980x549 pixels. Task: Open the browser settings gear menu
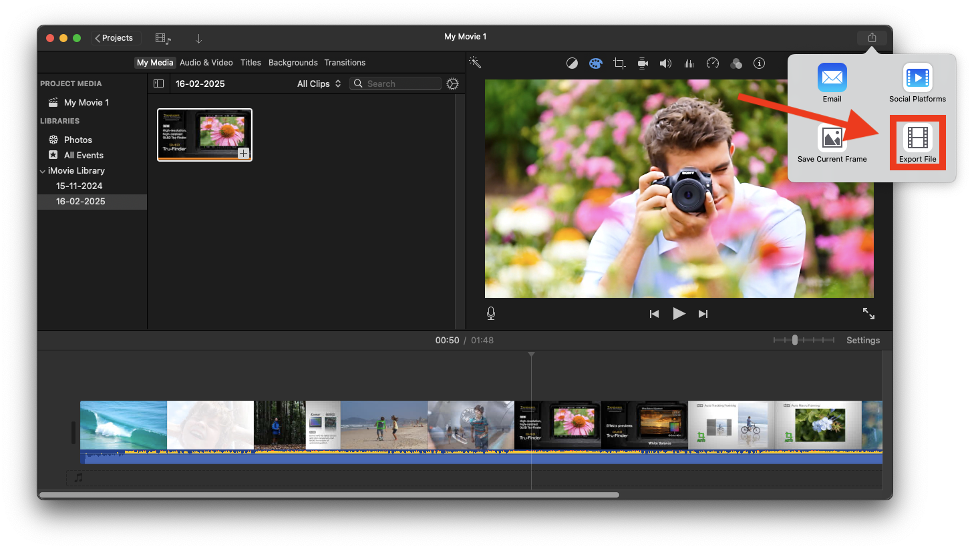[x=452, y=83]
